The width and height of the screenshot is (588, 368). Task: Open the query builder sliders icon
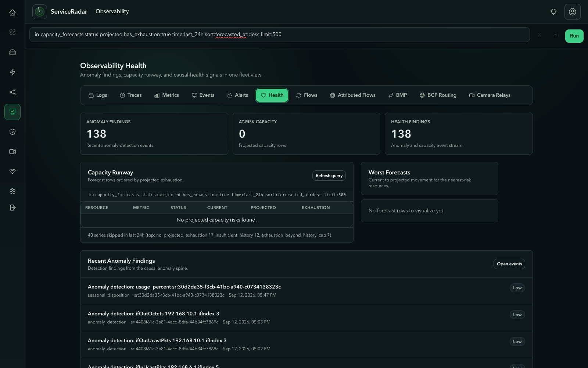pos(556,35)
